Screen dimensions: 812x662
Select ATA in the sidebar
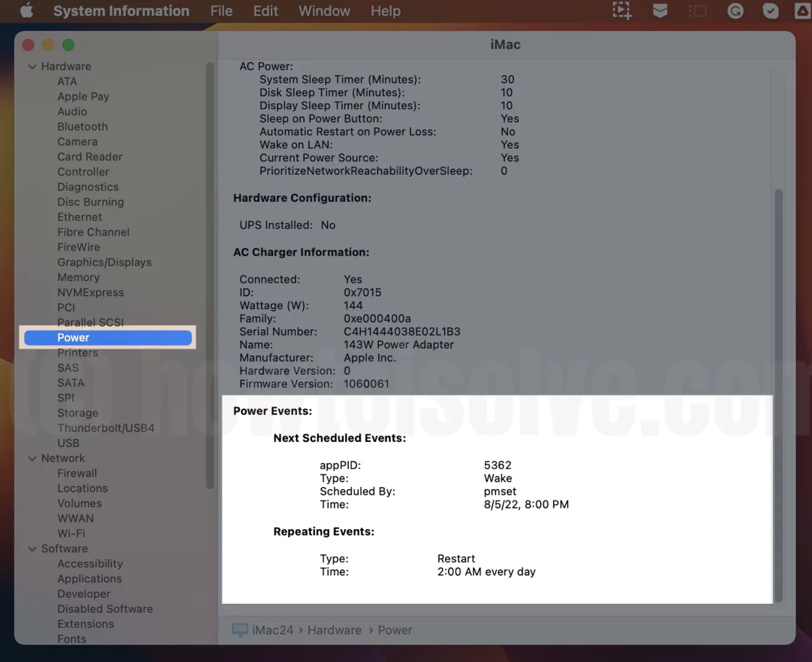(67, 81)
